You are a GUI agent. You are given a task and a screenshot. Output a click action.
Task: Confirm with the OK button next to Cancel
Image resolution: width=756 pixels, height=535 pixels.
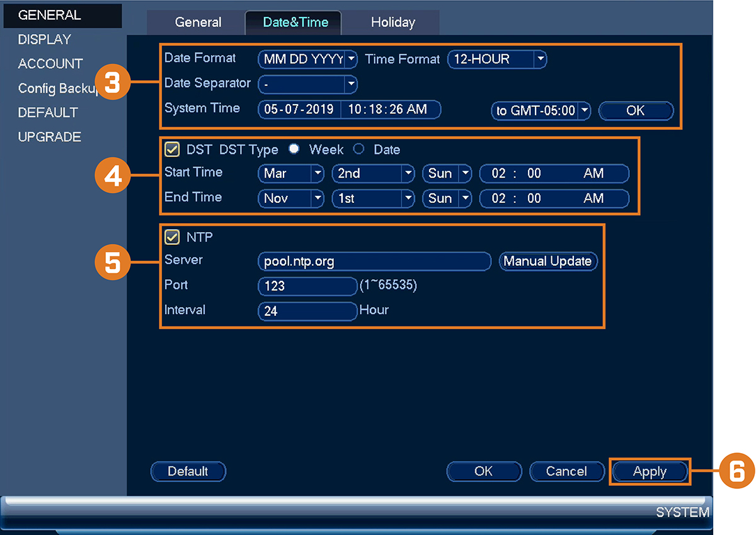(484, 471)
